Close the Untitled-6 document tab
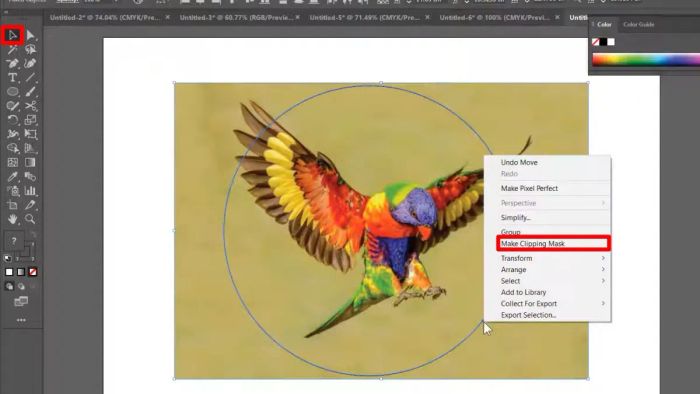The height and width of the screenshot is (394, 700). coord(557,17)
